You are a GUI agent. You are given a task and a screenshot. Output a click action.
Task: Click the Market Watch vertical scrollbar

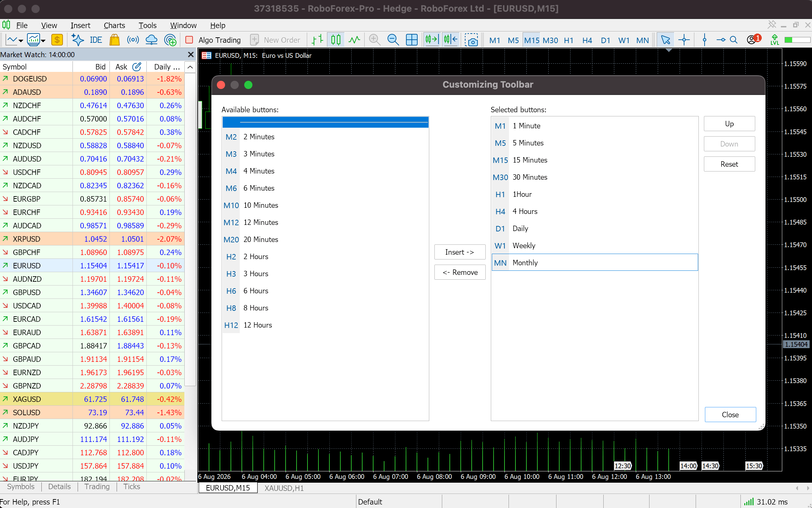click(190, 229)
